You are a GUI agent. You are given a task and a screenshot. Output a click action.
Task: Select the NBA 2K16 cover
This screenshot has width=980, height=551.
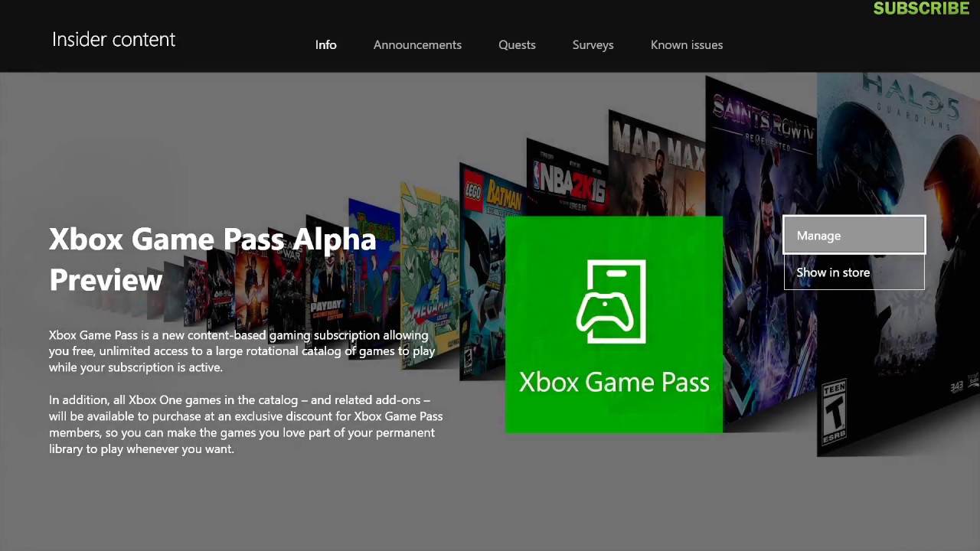567,178
